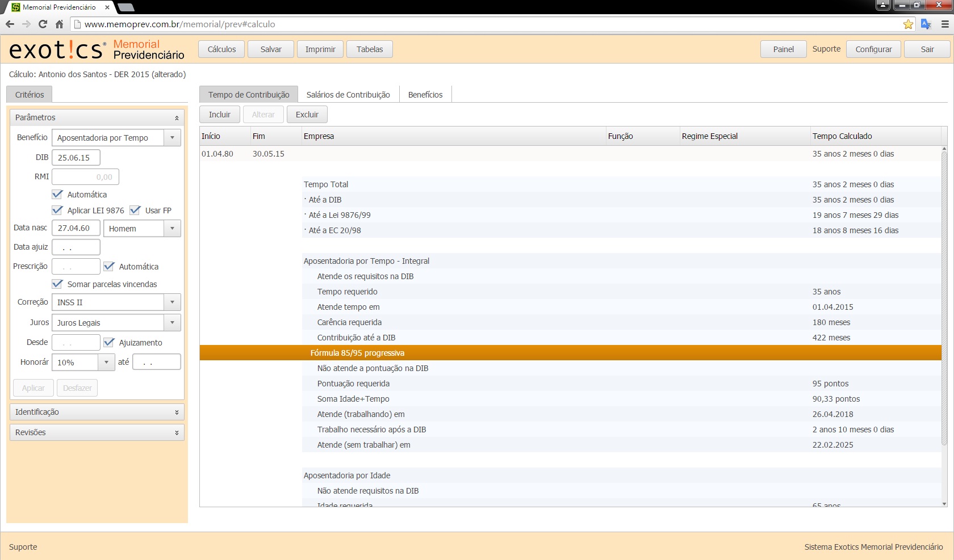Expand the Identificação section

pyautogui.click(x=177, y=412)
